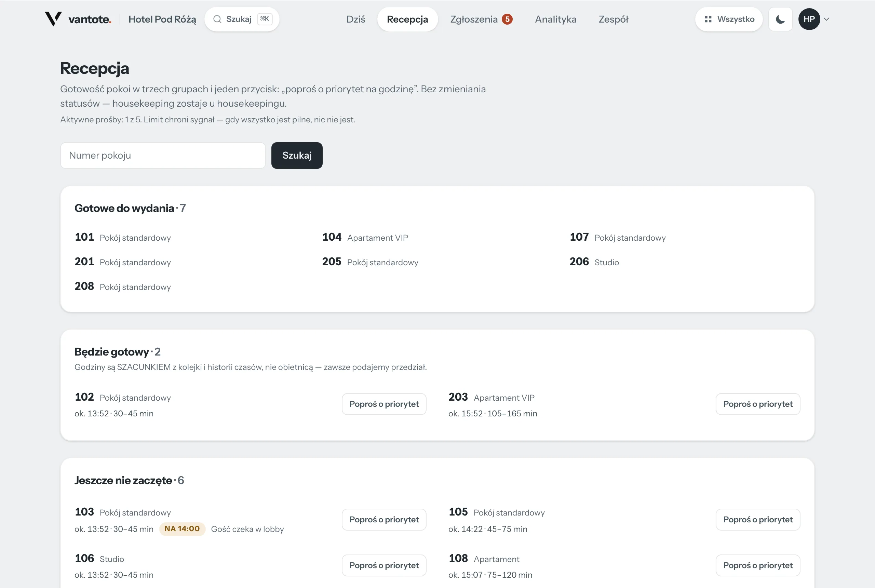This screenshot has height=588, width=875.
Task: Open the HP user avatar menu
Action: point(809,19)
